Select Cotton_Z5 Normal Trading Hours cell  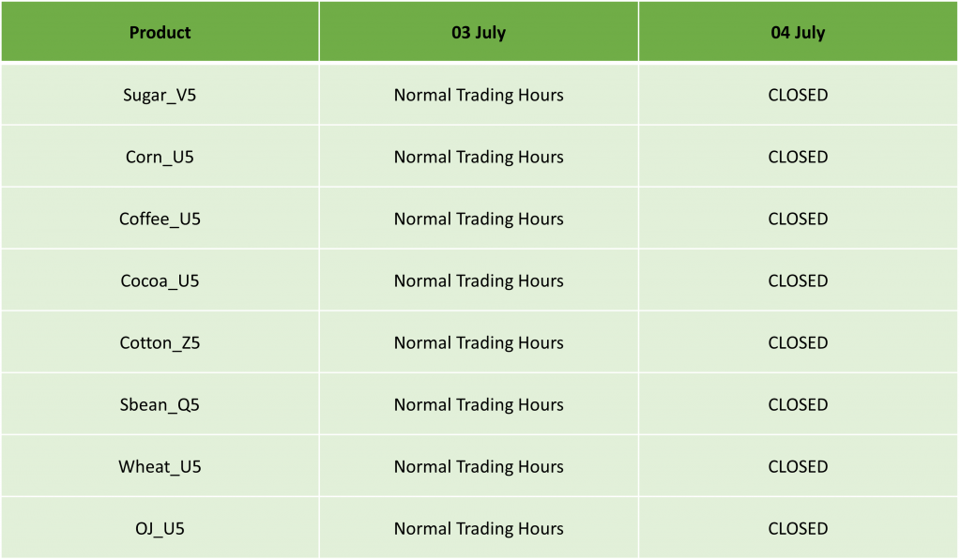(479, 342)
